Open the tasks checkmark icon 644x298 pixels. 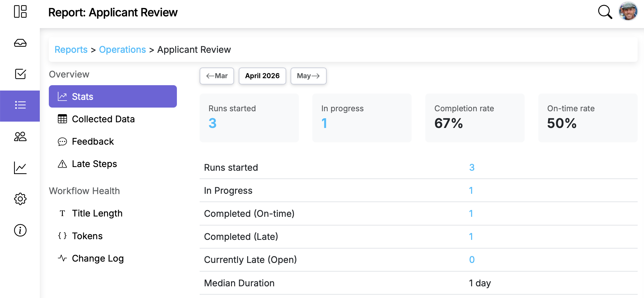(x=20, y=74)
